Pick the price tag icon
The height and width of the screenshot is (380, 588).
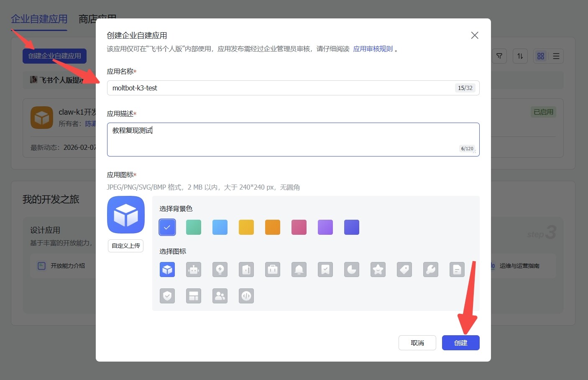coord(404,270)
